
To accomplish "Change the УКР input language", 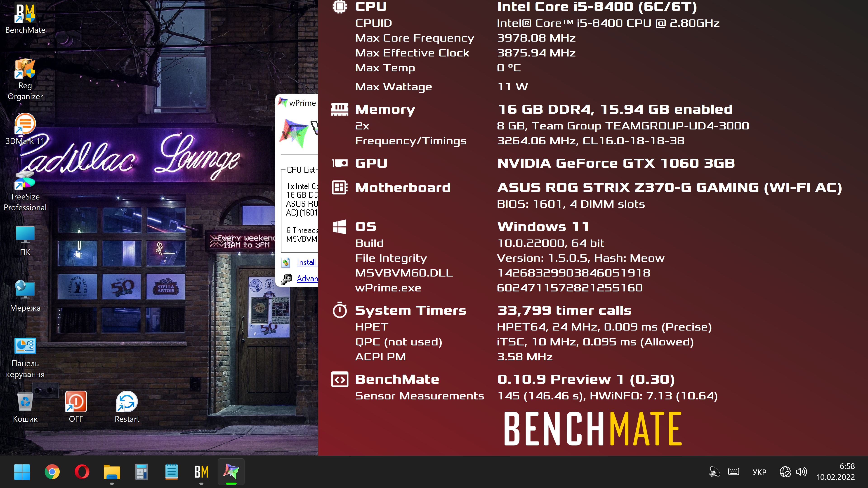I will click(759, 472).
